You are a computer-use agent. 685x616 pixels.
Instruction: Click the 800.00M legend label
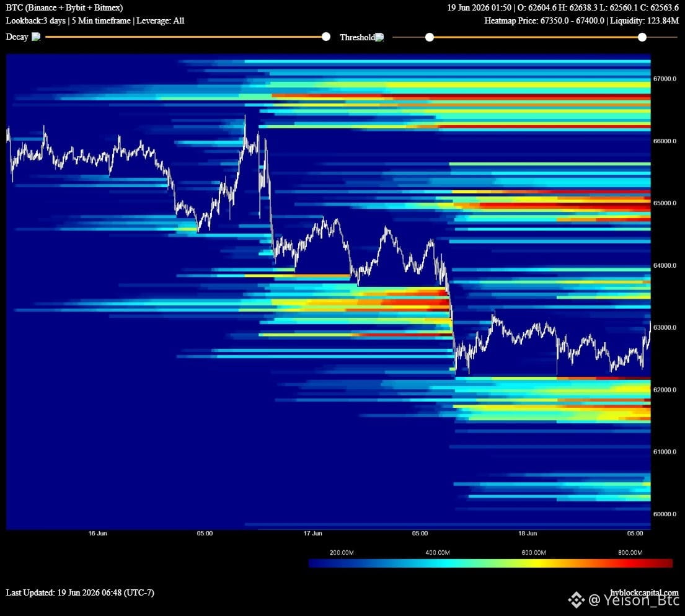[x=630, y=553]
